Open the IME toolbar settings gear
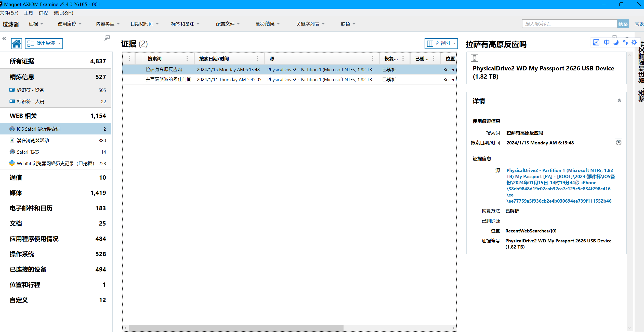The height and width of the screenshot is (334, 644). point(634,43)
